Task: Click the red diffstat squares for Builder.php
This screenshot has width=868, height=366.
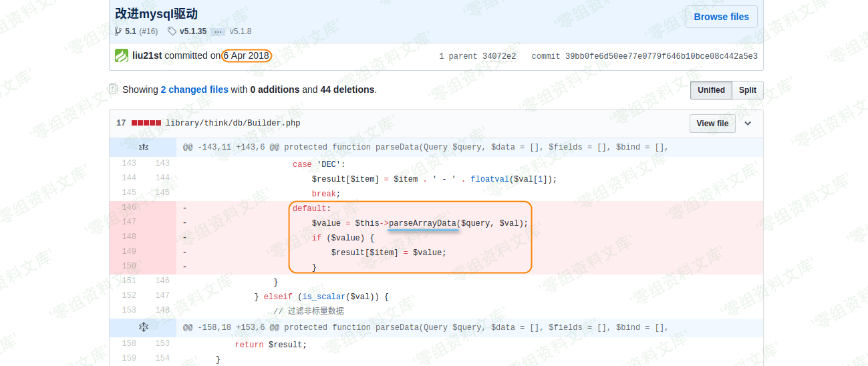Action: tap(146, 123)
